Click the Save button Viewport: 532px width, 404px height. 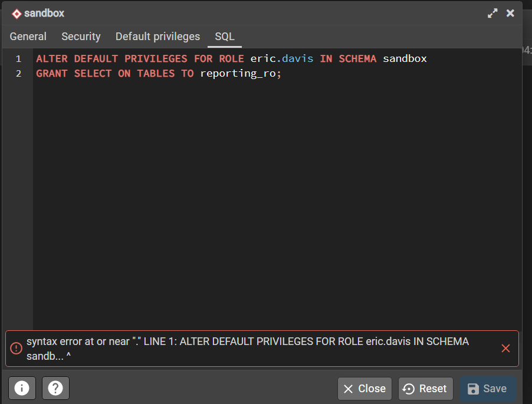coord(488,389)
